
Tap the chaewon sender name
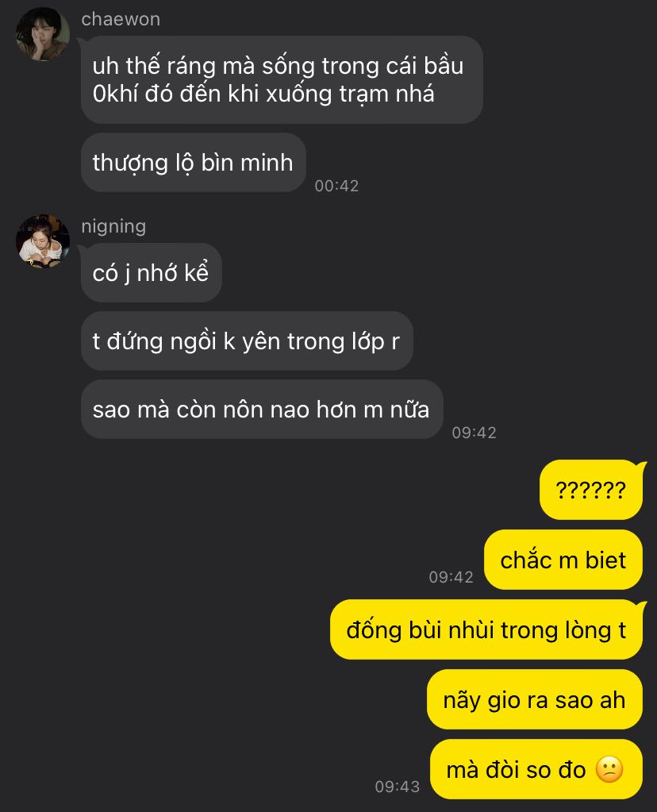pyautogui.click(x=121, y=19)
